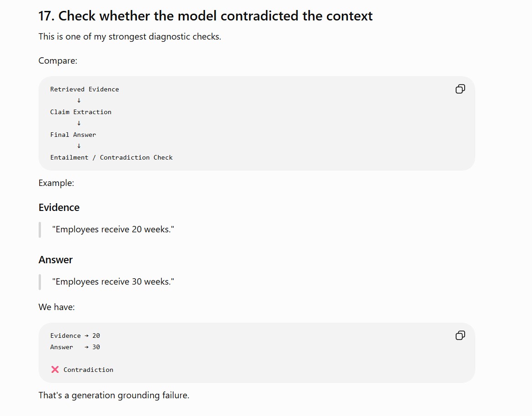This screenshot has height=416, width=532.
Task: Click the 'Compare:' text
Action: pyautogui.click(x=58, y=61)
